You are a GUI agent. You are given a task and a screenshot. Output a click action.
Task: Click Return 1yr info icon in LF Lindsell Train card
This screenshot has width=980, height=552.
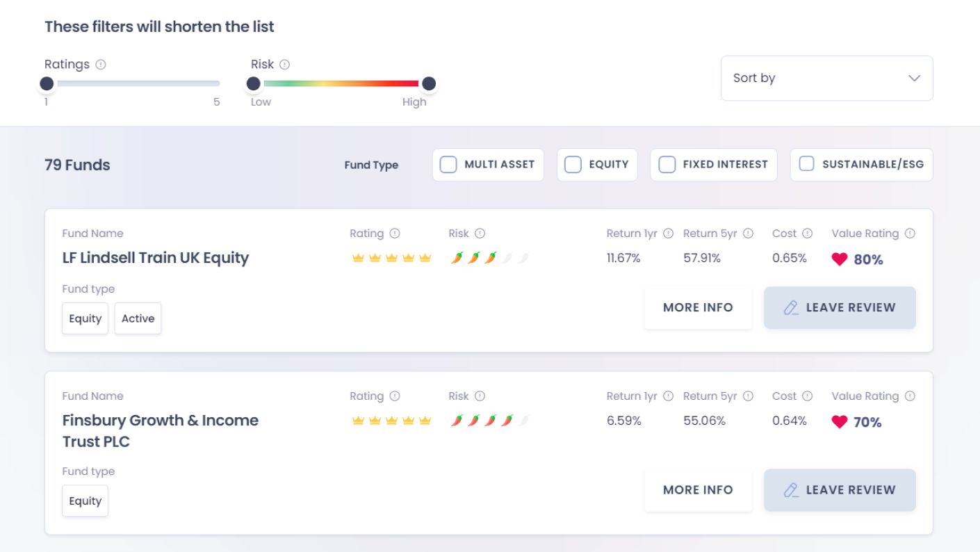668,234
